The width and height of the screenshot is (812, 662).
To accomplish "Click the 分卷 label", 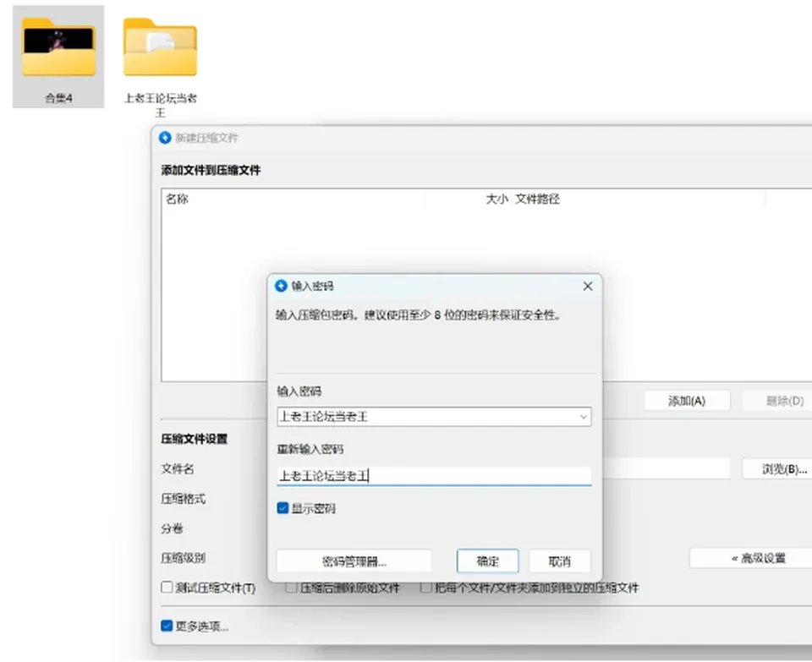I will [x=172, y=528].
